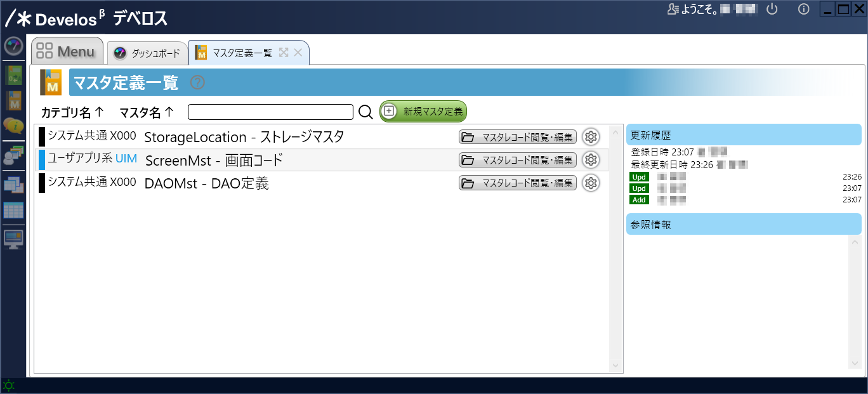The image size is (868, 394).
Task: Click the 新規マスタ定義 button
Action: pyautogui.click(x=423, y=112)
